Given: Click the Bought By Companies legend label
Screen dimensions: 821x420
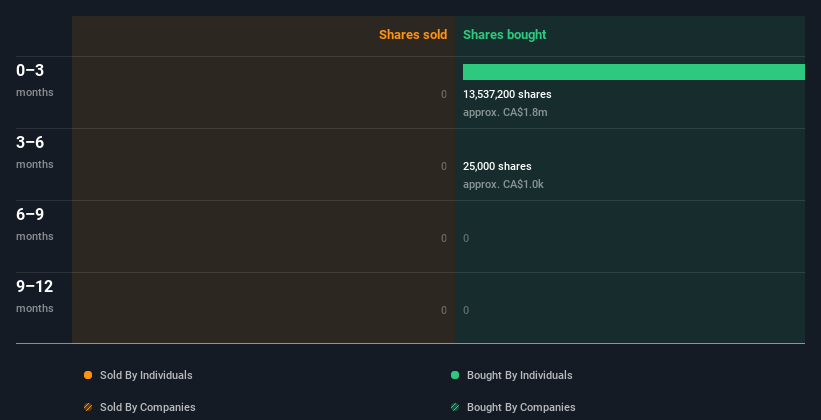Looking at the screenshot, I should [521, 407].
